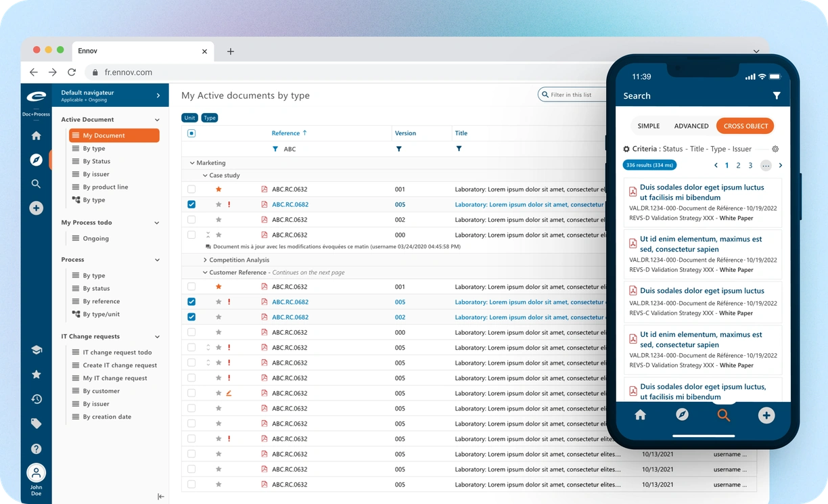Open the help question mark icon

tap(37, 449)
